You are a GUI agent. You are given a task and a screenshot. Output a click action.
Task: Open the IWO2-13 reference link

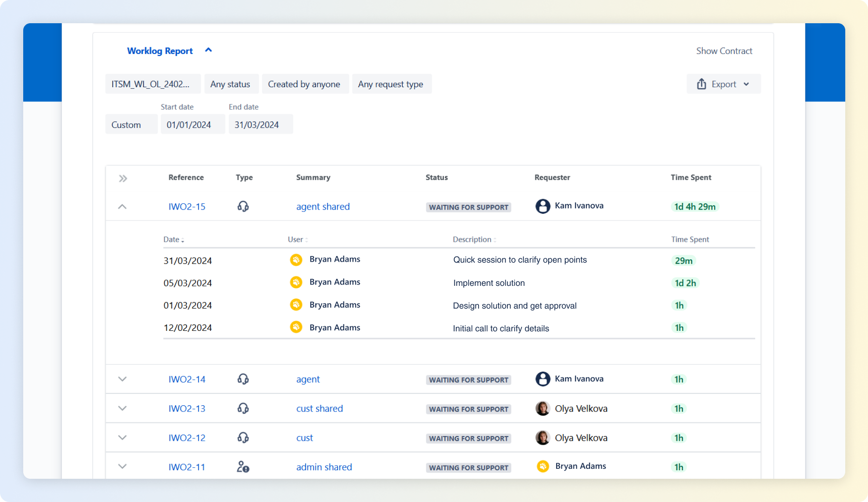point(187,409)
